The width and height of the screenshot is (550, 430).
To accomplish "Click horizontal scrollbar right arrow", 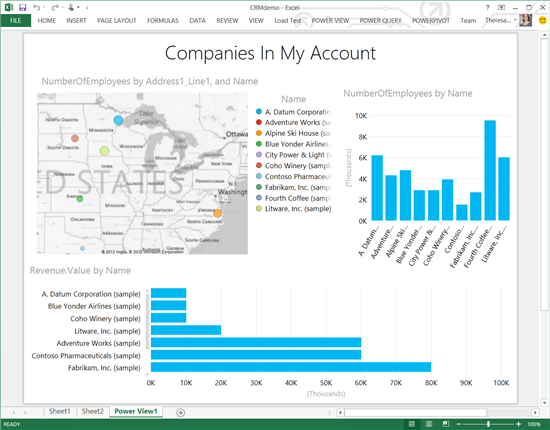I will pos(535,412).
